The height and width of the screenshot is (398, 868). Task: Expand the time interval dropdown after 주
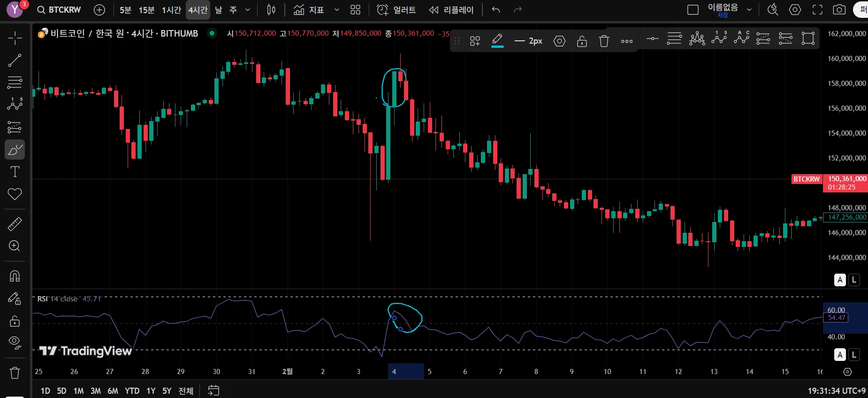248,10
